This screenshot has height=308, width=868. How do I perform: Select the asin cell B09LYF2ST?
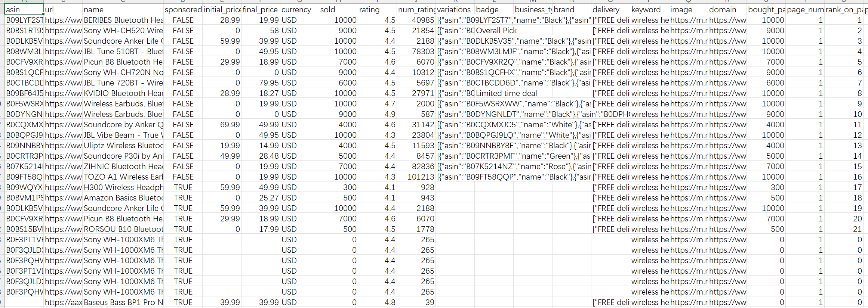point(24,20)
